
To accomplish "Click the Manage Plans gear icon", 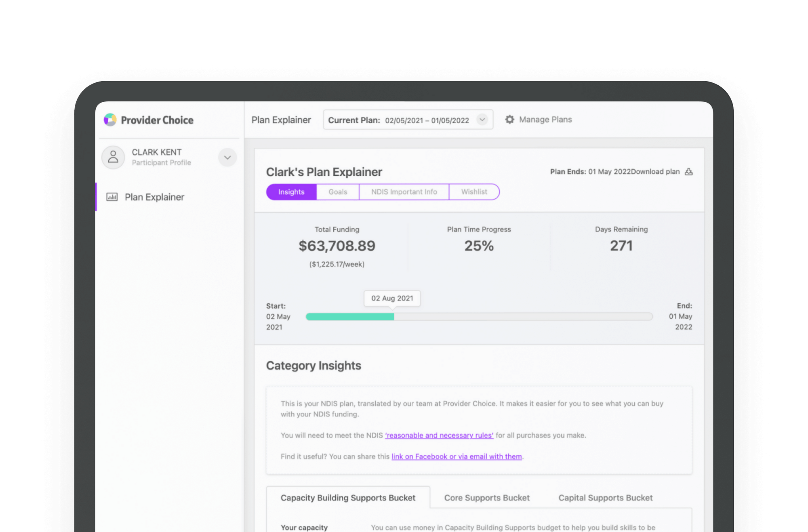I will coord(509,120).
